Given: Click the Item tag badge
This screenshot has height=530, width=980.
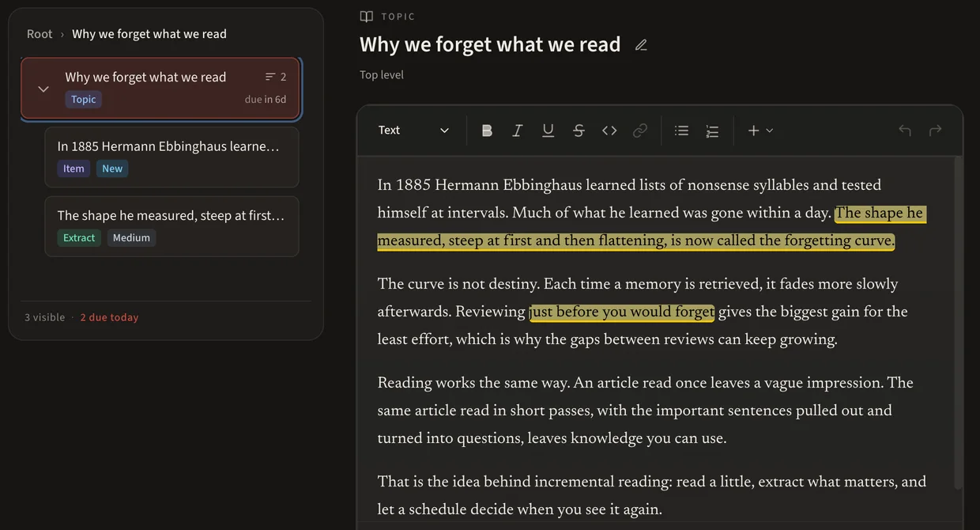Looking at the screenshot, I should pos(73,168).
